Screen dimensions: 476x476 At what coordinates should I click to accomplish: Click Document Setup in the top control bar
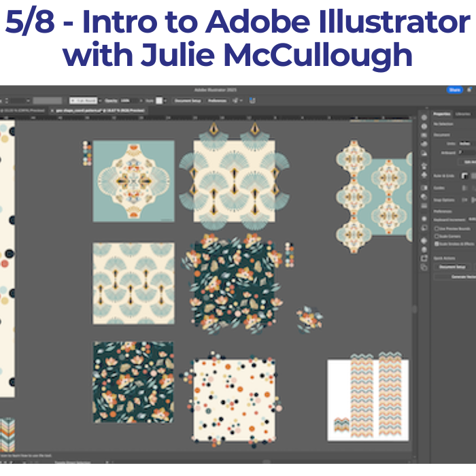click(187, 100)
